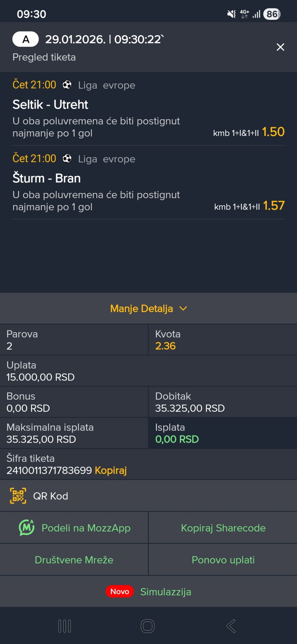Viewport: 297px width, 644px height.
Task: Tap the red Novo badge
Action: (120, 591)
